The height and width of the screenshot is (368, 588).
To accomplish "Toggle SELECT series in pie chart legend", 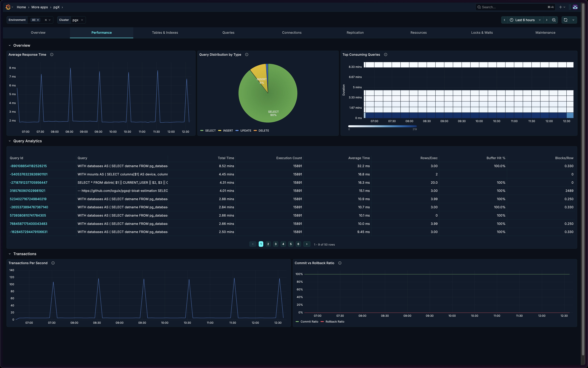I will point(210,131).
